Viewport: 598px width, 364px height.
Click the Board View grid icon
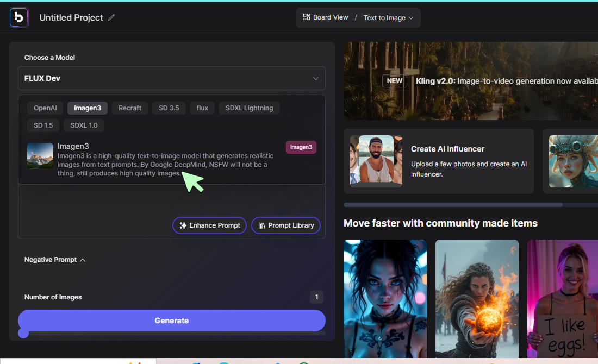pyautogui.click(x=307, y=17)
